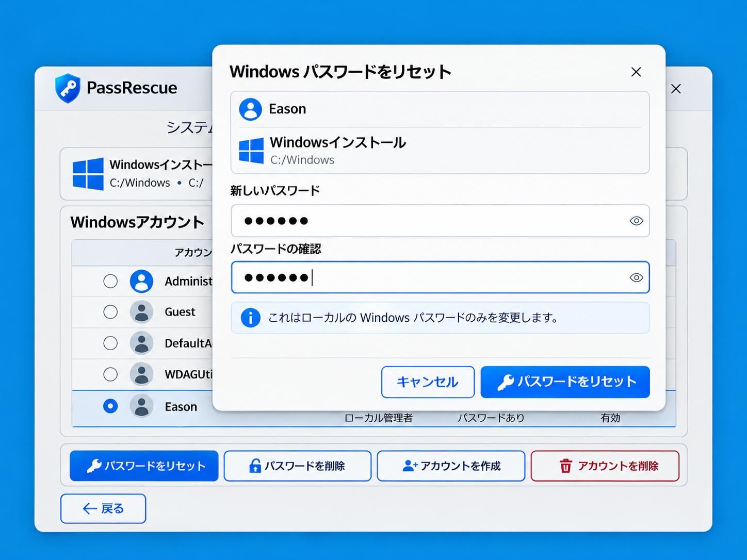Select the Guest account radio button

point(110,312)
